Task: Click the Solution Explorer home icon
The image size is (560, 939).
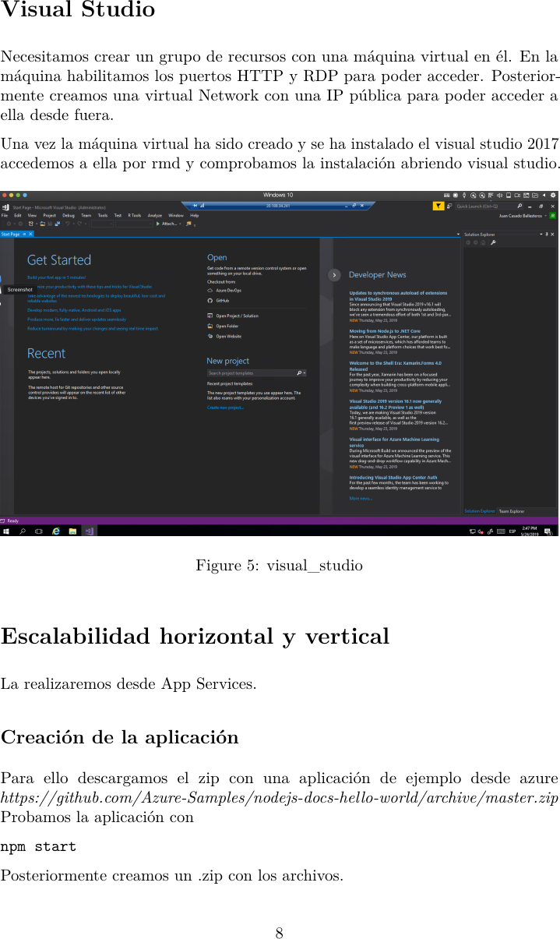Action: pyautogui.click(x=483, y=242)
